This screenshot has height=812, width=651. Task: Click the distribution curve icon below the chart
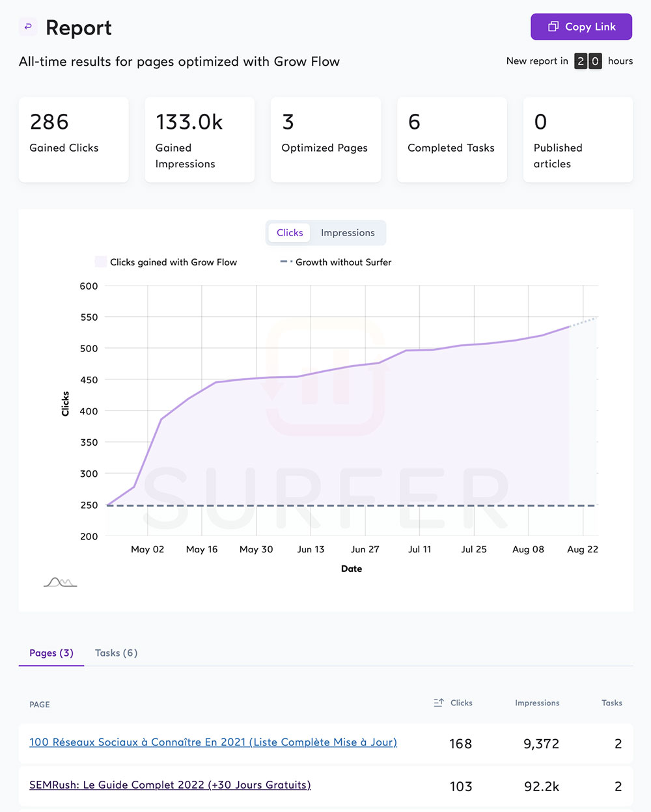[x=60, y=582]
